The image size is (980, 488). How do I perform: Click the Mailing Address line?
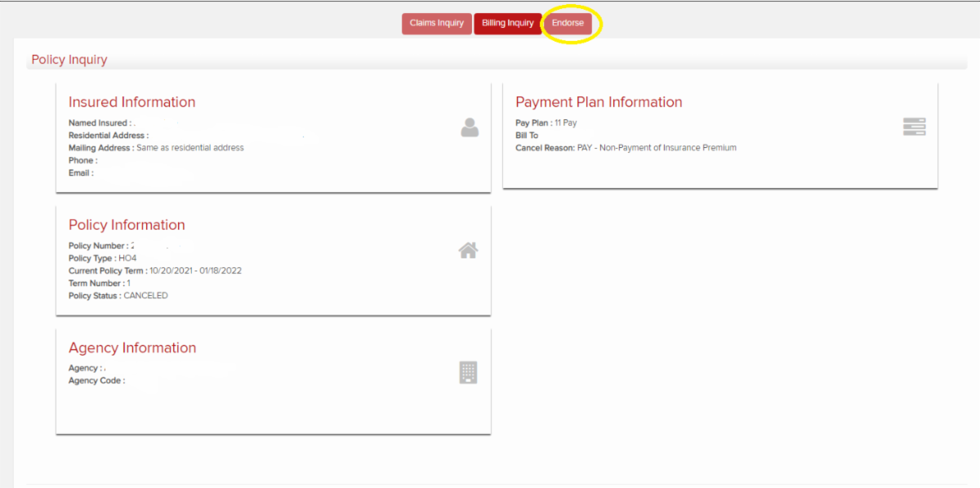(155, 147)
